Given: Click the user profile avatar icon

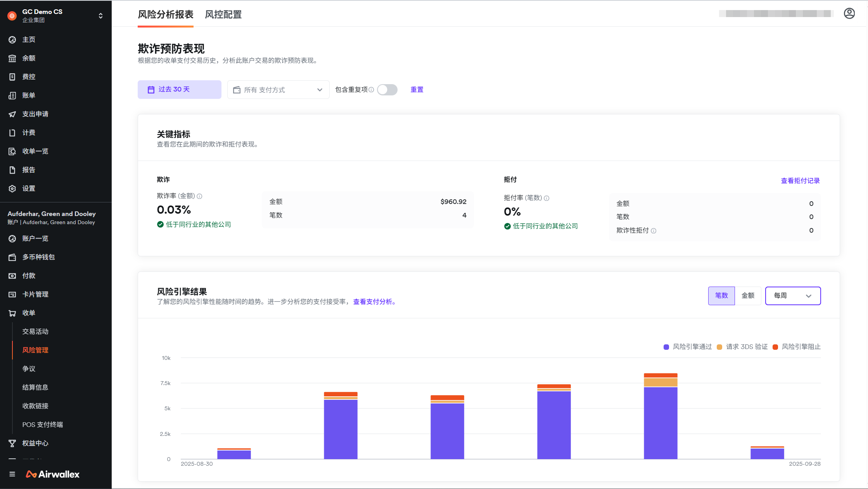Looking at the screenshot, I should (849, 14).
